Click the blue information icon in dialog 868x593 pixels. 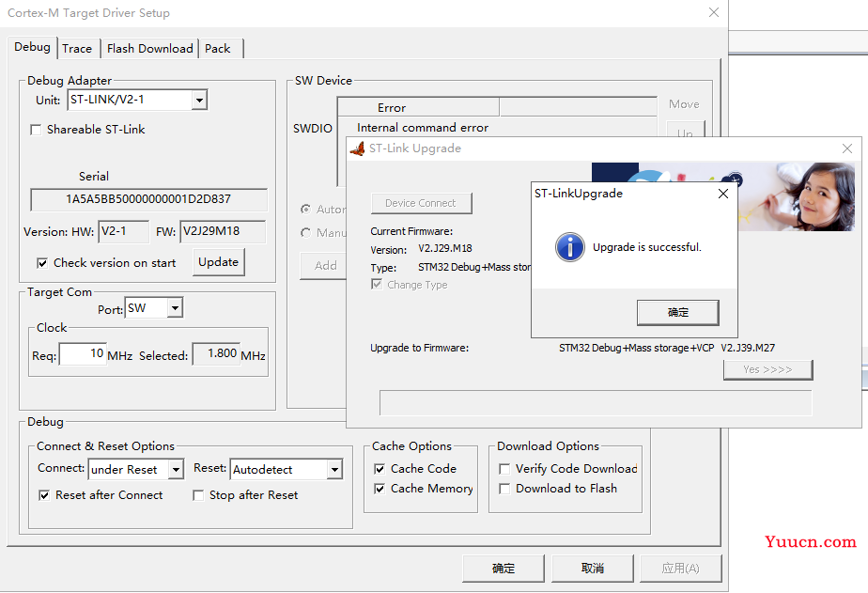click(569, 247)
